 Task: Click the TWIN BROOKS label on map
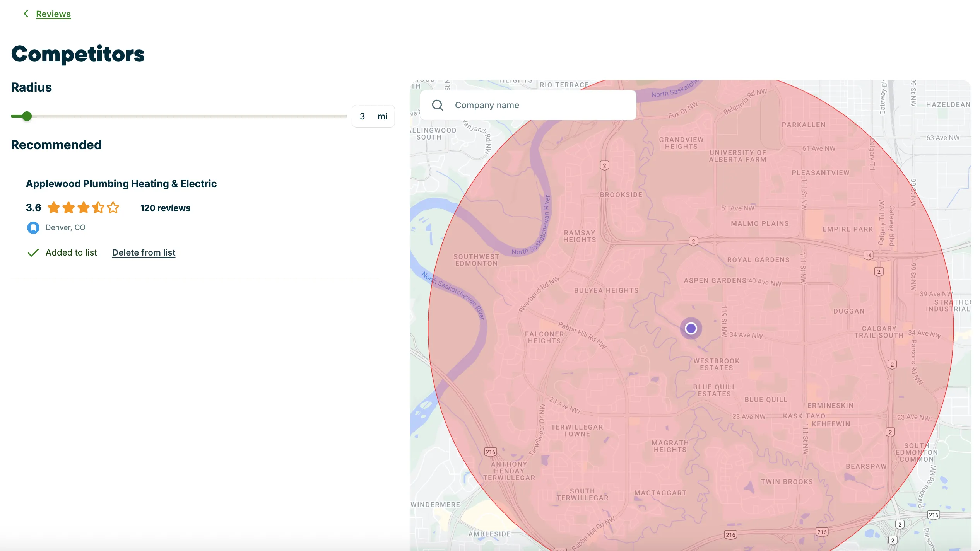click(787, 482)
